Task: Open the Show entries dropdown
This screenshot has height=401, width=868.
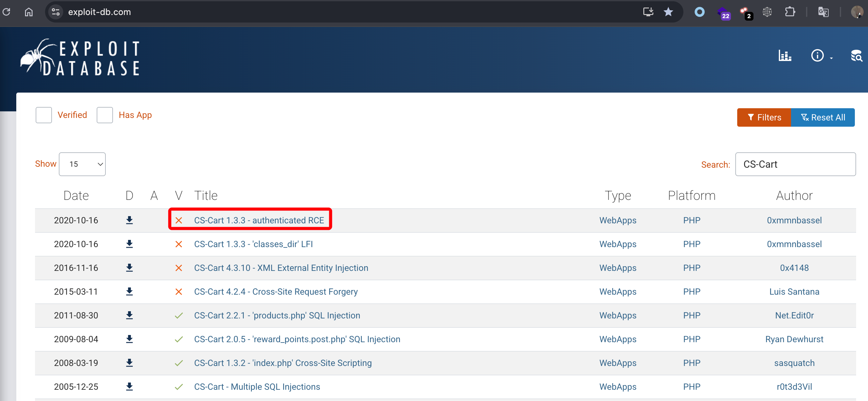Action: 82,164
